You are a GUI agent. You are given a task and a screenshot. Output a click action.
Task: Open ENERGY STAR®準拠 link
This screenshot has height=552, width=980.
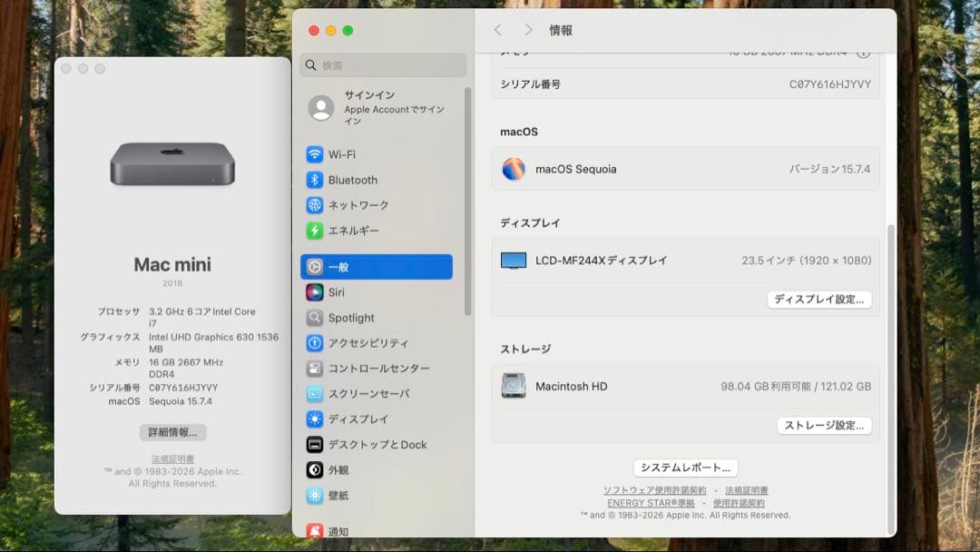point(651,503)
